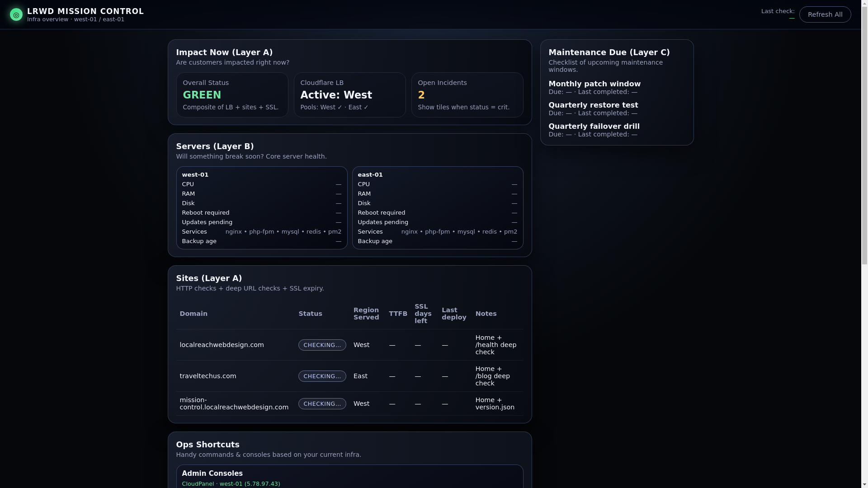Click the Maintenance Due (Layer C) heading
The image size is (868, 488).
(x=609, y=52)
